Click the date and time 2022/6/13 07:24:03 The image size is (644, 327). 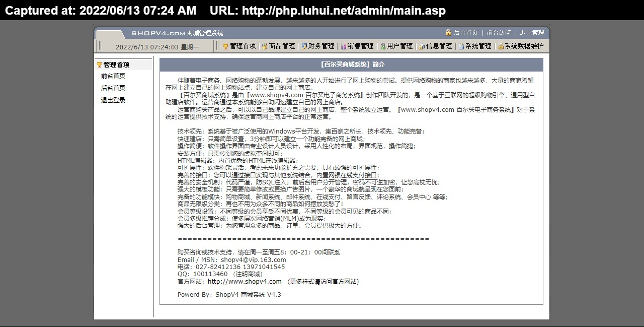[147, 47]
